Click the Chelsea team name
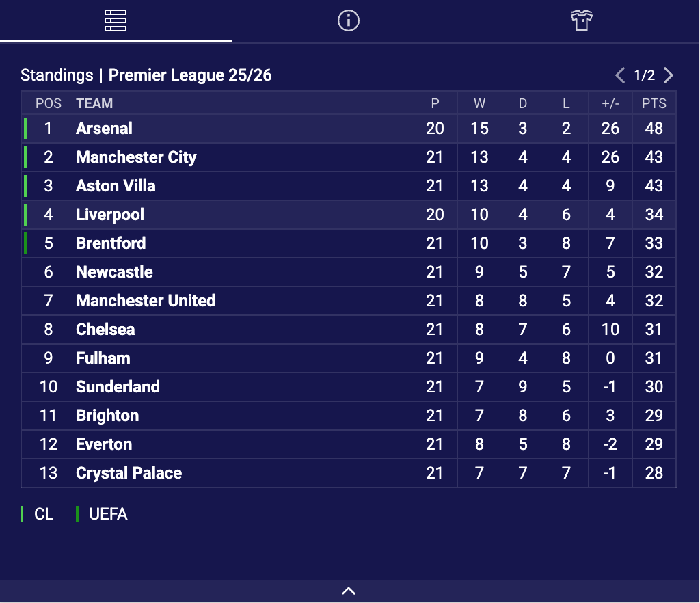 click(x=105, y=330)
